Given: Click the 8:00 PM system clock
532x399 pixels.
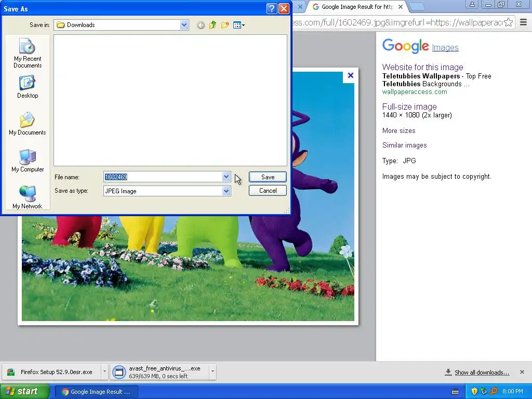Looking at the screenshot, I should point(513,392).
